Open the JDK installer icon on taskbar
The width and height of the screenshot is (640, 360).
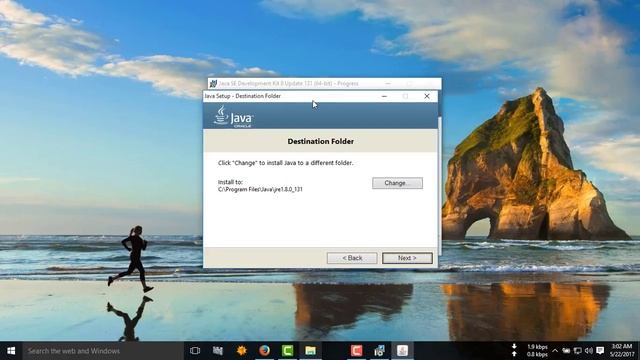click(379, 351)
